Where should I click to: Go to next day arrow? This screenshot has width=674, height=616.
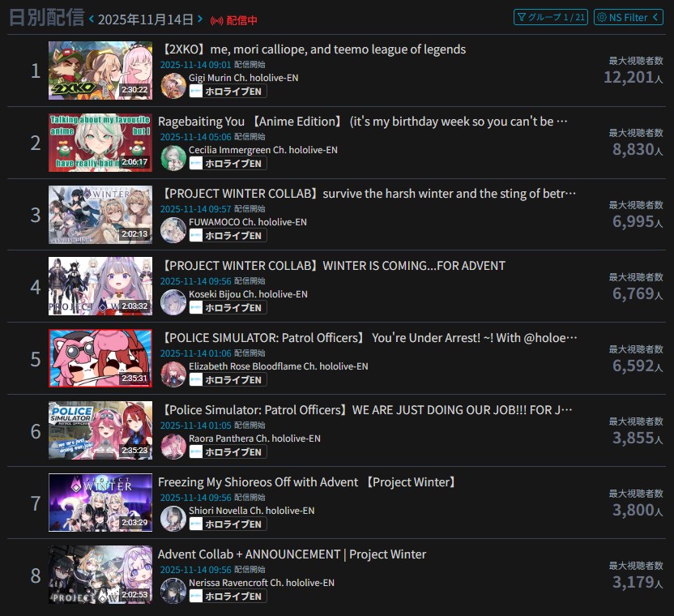tap(200, 19)
